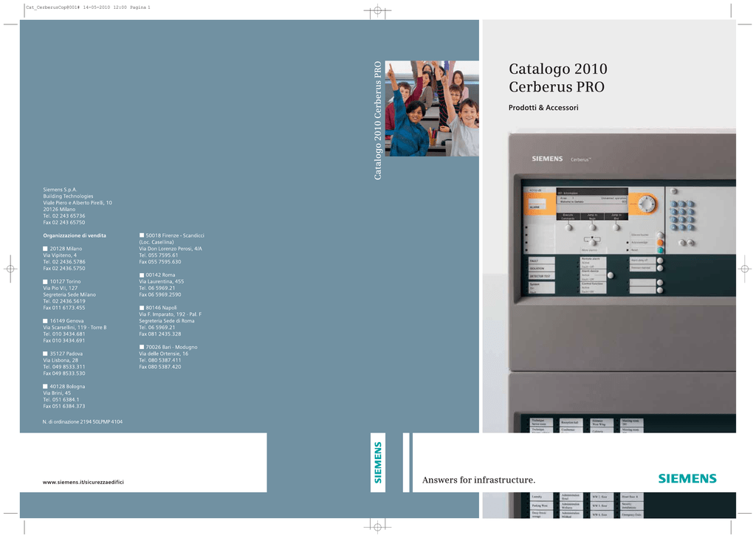Click the SIEMENS logo on the fire panel
This screenshot has height=538, width=756.
(547, 159)
